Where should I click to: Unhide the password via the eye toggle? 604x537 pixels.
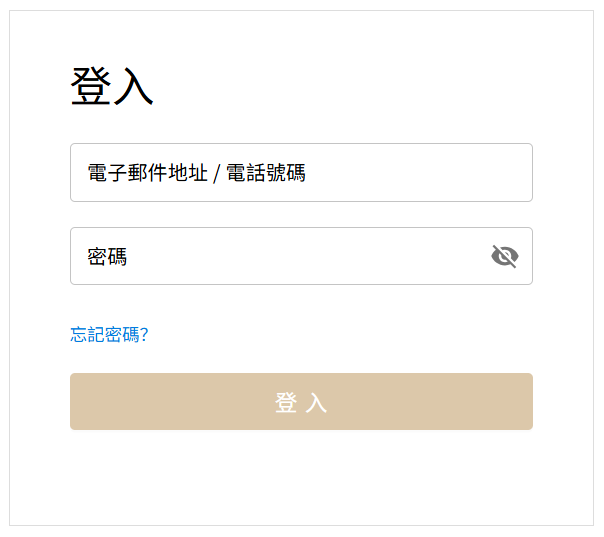[x=504, y=257]
